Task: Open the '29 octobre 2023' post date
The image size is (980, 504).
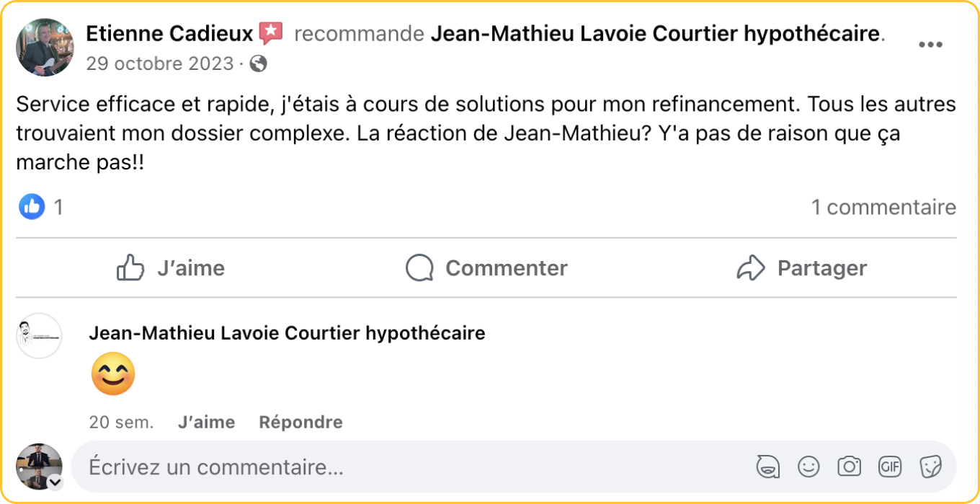Action: click(x=159, y=64)
